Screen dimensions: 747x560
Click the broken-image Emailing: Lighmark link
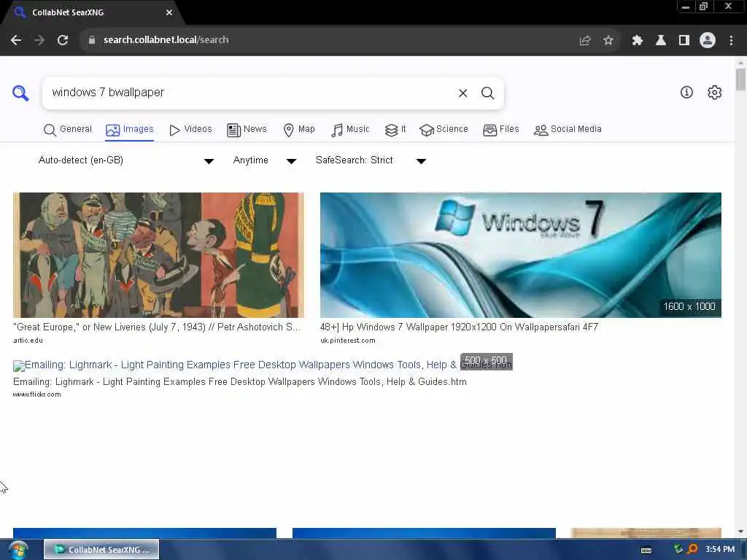coord(263,365)
